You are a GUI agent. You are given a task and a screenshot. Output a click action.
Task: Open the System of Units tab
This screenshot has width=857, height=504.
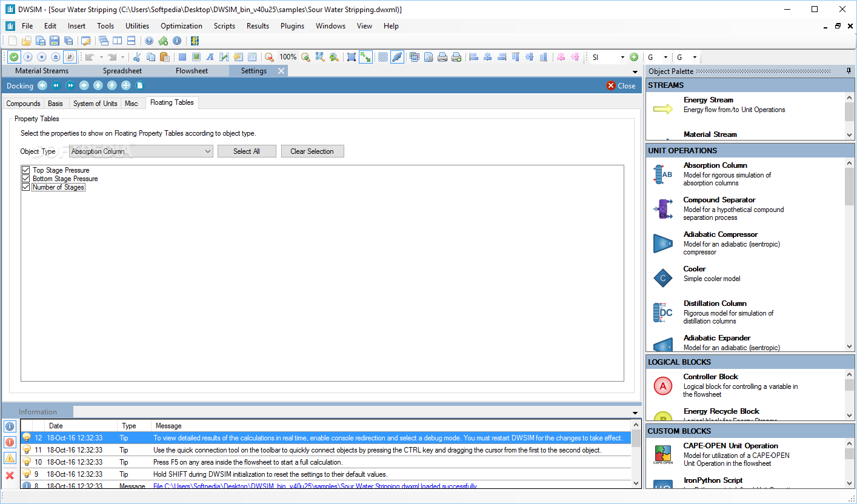click(x=95, y=104)
